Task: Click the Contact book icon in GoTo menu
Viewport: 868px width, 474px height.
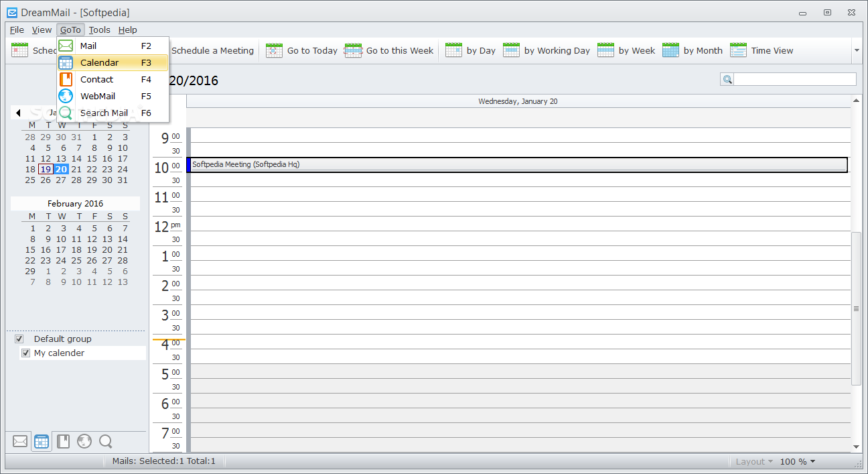Action: coord(66,79)
